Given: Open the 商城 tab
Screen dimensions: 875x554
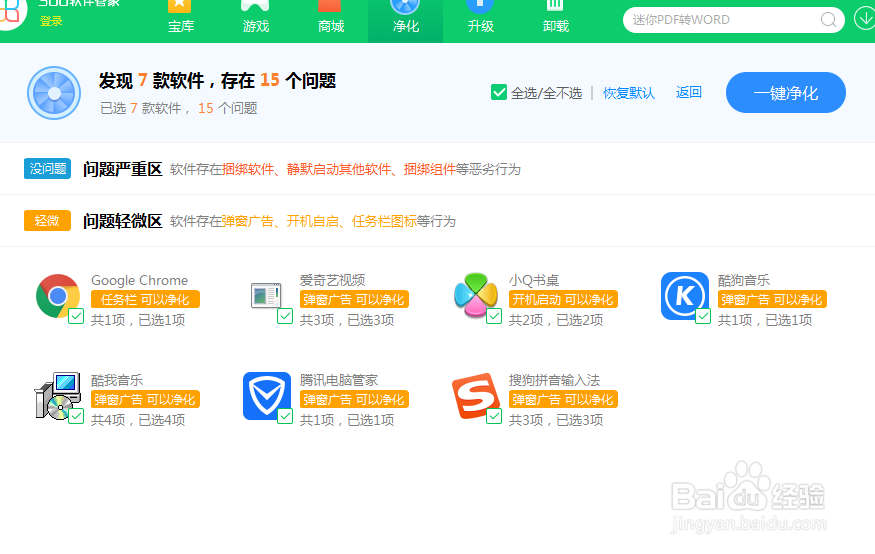Looking at the screenshot, I should pyautogui.click(x=330, y=18).
